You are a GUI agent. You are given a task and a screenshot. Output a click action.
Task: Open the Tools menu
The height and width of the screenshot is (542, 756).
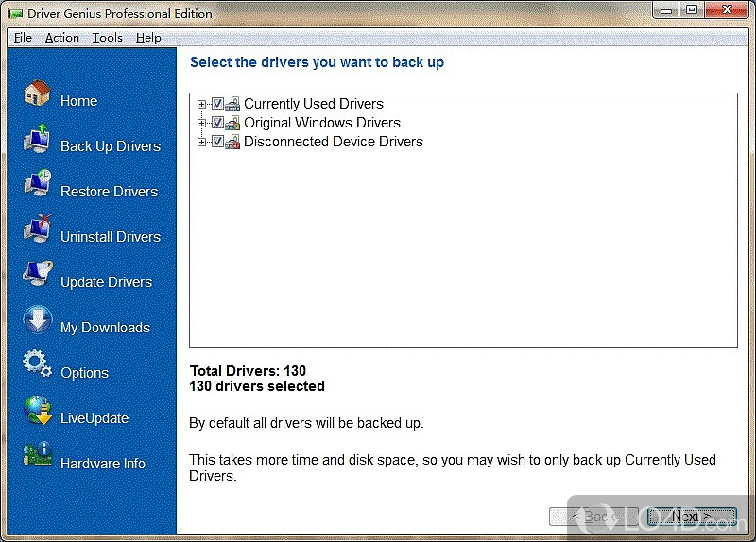pyautogui.click(x=107, y=38)
